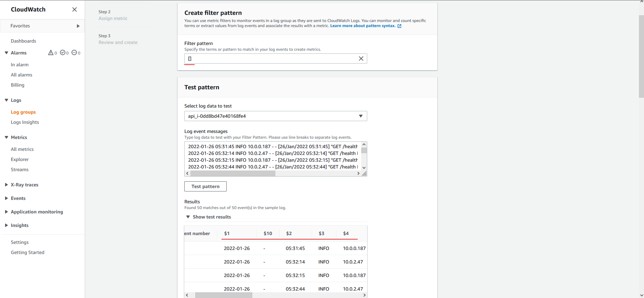Viewport: 644px width, 298px height.
Task: Open the Select log data dropdown
Action: pyautogui.click(x=275, y=116)
